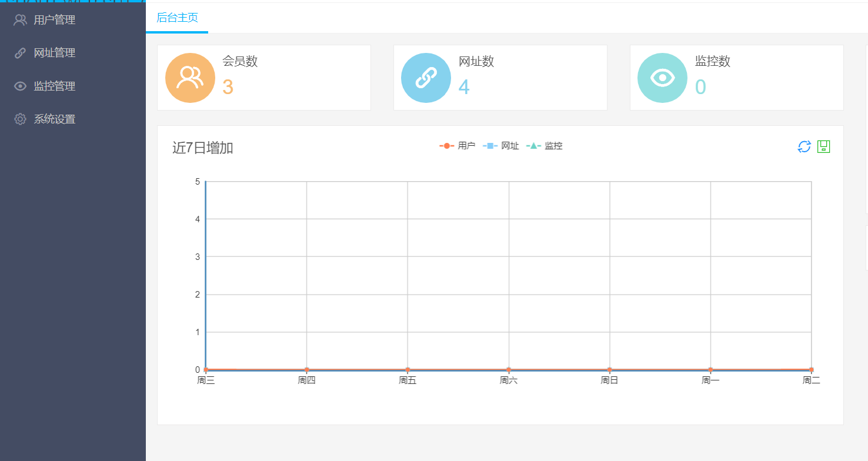Viewport: 868px width, 461px height.
Task: Click the users icon beside 用户管理
Action: 20,20
